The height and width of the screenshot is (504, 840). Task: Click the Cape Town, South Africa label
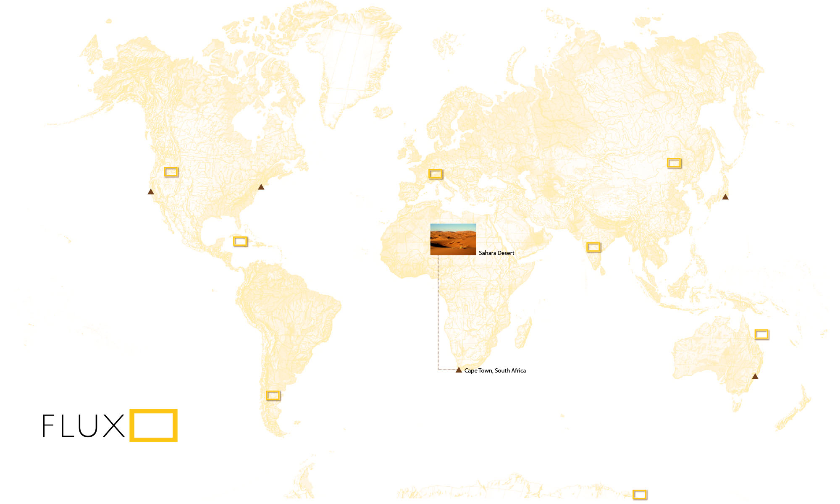(495, 370)
